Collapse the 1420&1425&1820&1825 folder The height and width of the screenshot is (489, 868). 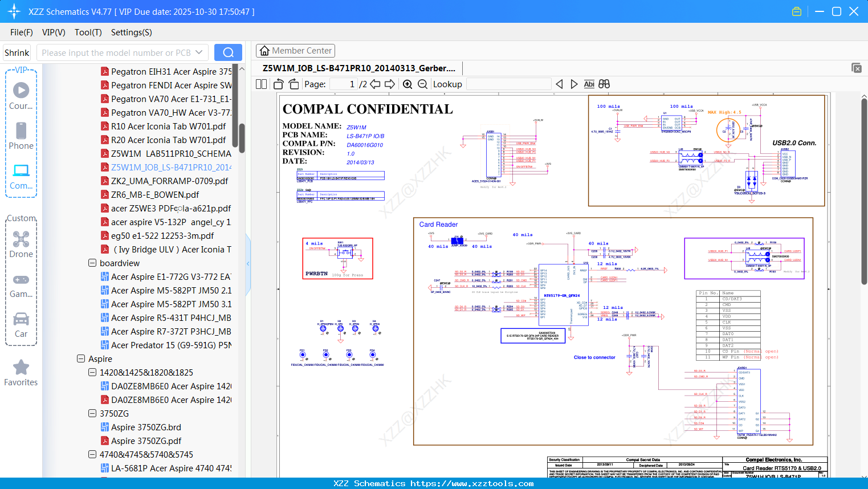[x=92, y=373]
